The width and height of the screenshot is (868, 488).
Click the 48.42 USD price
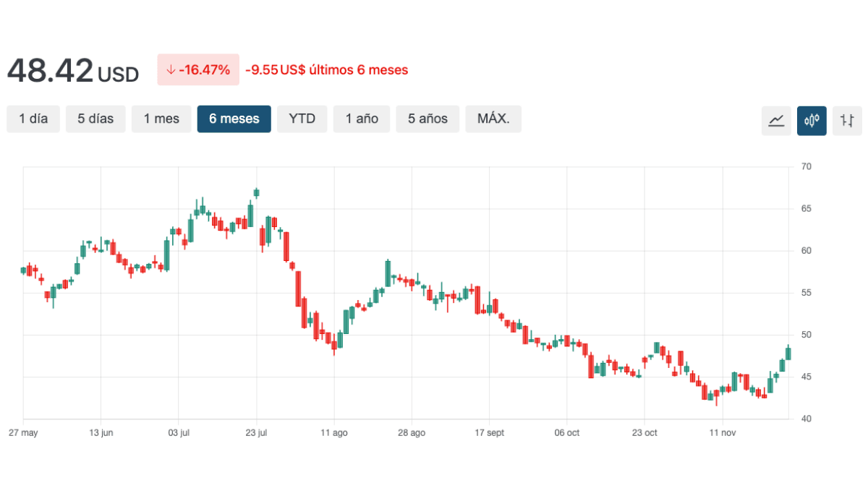coord(72,72)
